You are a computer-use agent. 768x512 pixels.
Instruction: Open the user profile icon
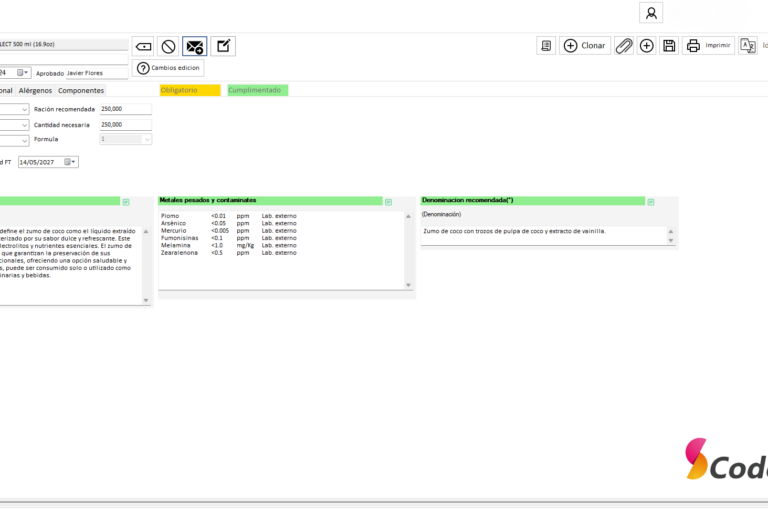[x=651, y=13]
